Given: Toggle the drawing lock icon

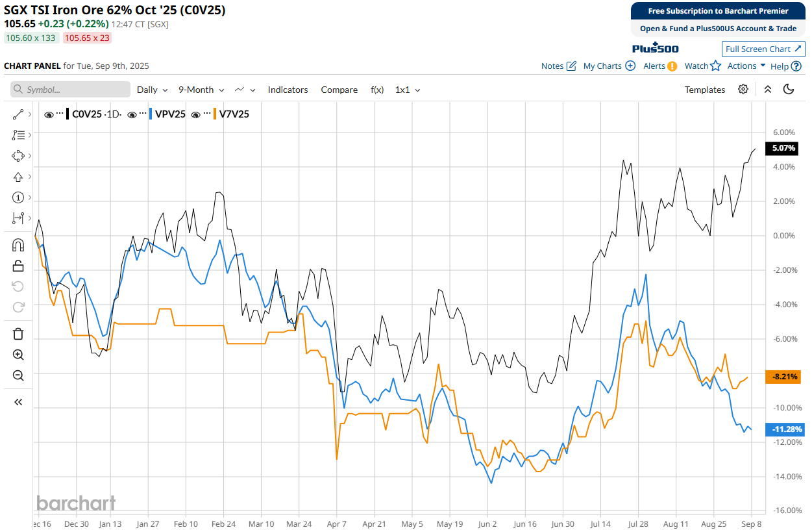Looking at the screenshot, I should pos(18,266).
